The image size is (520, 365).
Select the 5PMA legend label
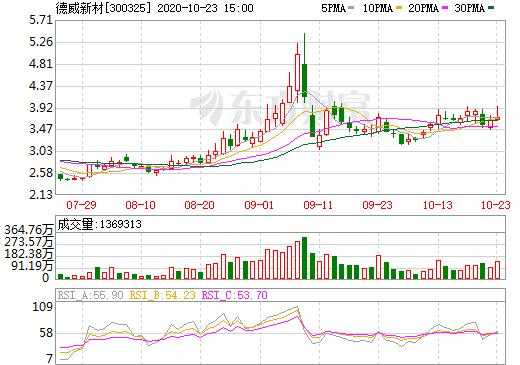(333, 8)
